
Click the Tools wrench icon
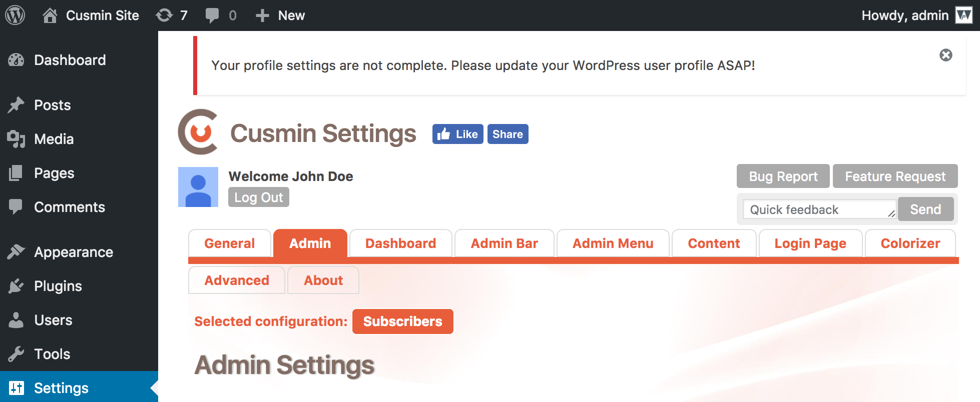(16, 354)
